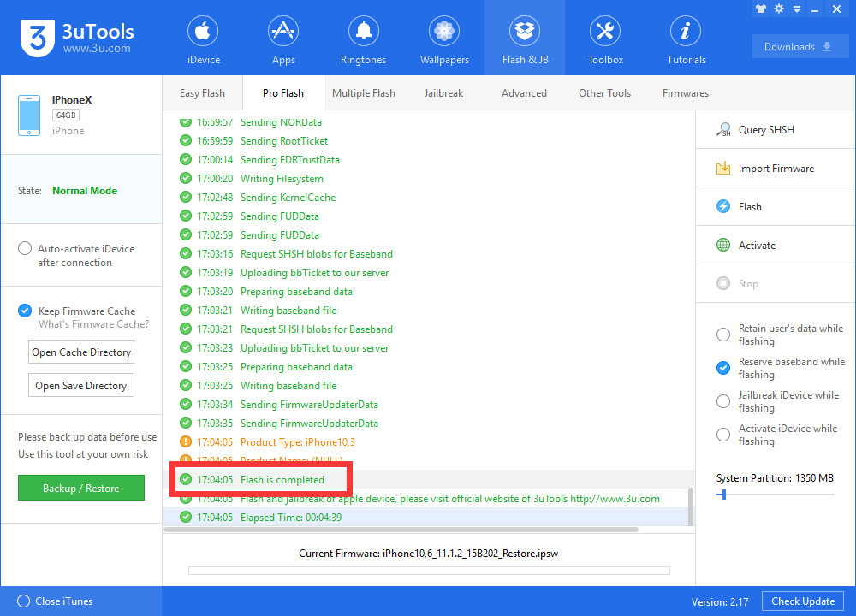Enable Jailbreak iDevice while flashing
856x616 pixels.
pyautogui.click(x=722, y=401)
